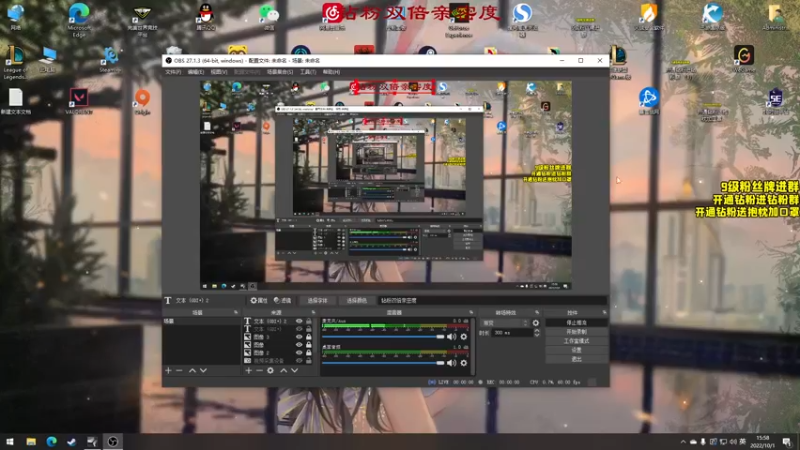
Task: Open the 工具(T) menu in OBS
Action: (x=308, y=72)
